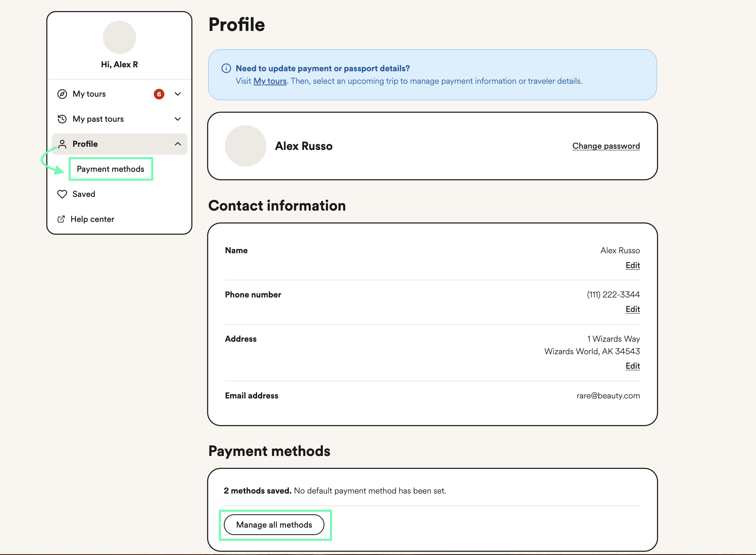
Task: Edit the name Alex Russo
Action: [x=632, y=265]
